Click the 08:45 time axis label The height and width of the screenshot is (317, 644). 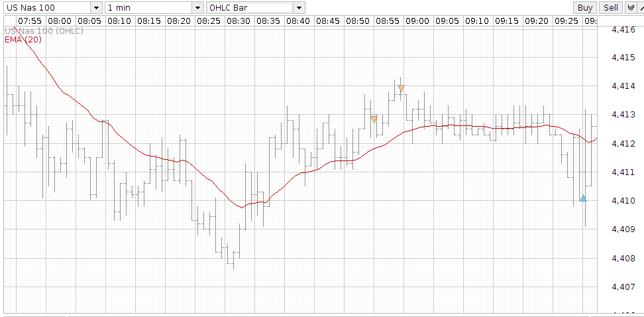tap(328, 21)
